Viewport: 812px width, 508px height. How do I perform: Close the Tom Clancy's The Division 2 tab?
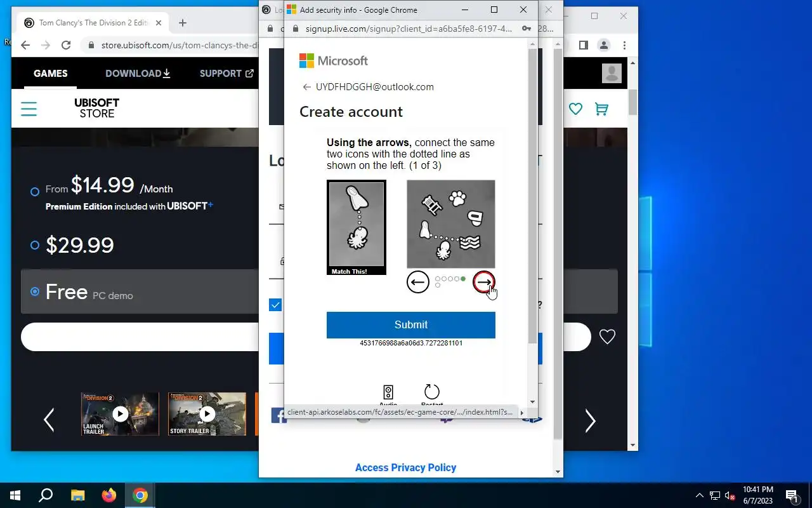[159, 23]
